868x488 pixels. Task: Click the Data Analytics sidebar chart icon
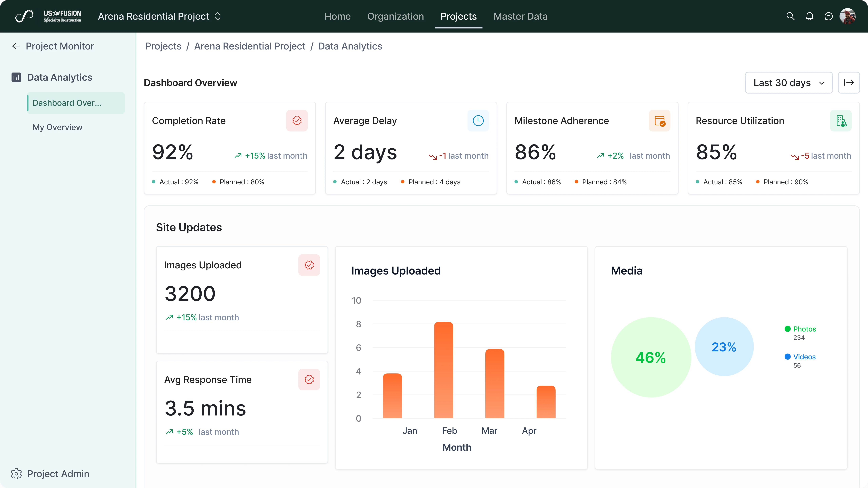(x=16, y=77)
